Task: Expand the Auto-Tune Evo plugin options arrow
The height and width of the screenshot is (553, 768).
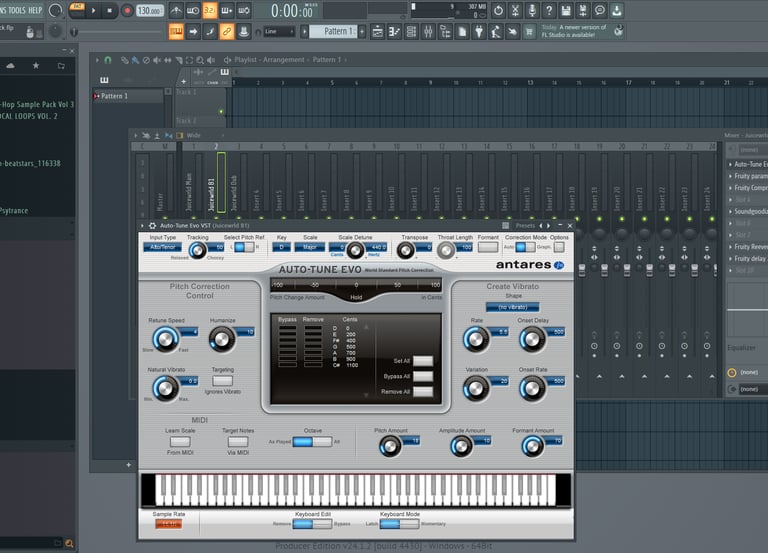Action: coord(143,226)
